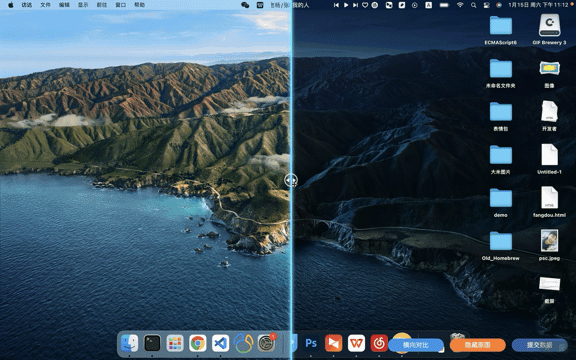The width and height of the screenshot is (576, 360).
Task: Click the Wi-Fi icon in menu bar
Action: [x=460, y=5]
